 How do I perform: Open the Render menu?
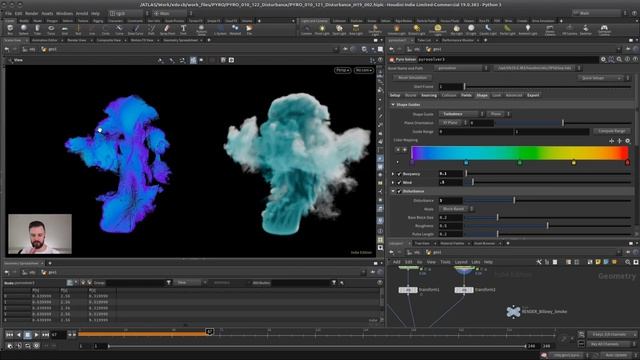pos(31,13)
